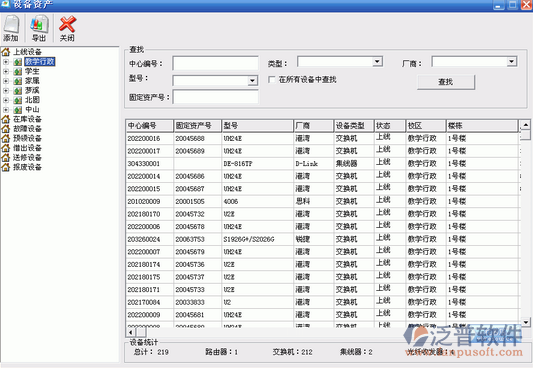Open the 型号 combo box arrow
This screenshot has width=533, height=368.
click(252, 81)
